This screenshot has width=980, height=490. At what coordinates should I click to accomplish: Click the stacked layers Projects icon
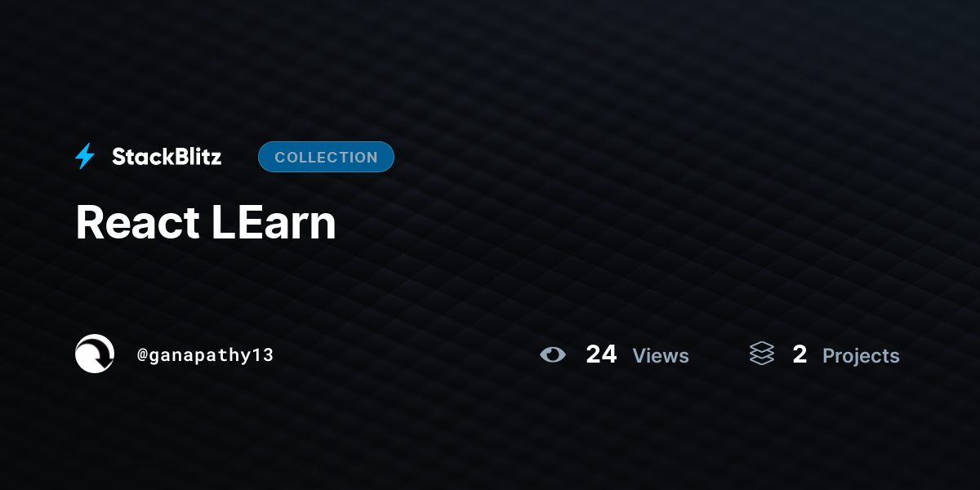(x=761, y=354)
